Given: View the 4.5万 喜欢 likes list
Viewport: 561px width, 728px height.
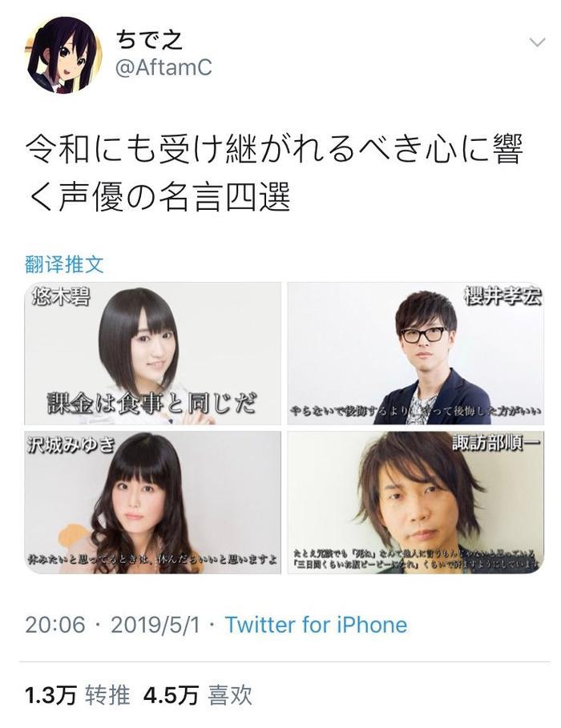Looking at the screenshot, I should (x=198, y=695).
